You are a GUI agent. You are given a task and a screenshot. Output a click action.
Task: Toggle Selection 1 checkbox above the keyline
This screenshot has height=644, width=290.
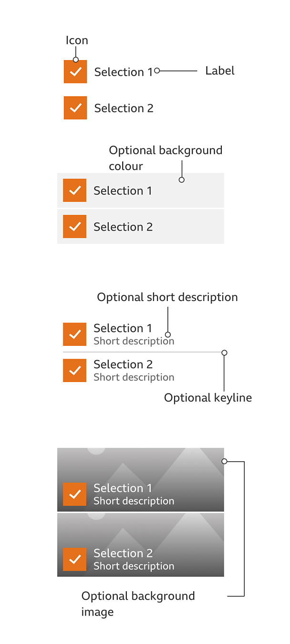74,334
